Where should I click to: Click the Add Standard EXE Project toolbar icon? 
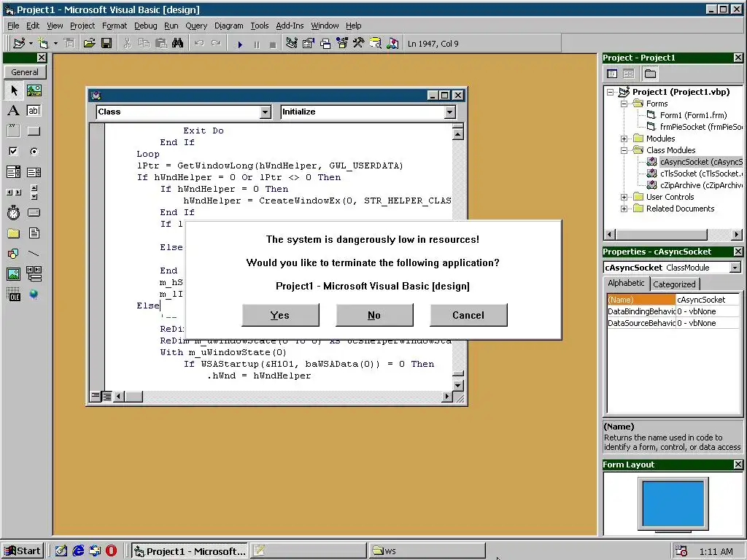tap(19, 43)
